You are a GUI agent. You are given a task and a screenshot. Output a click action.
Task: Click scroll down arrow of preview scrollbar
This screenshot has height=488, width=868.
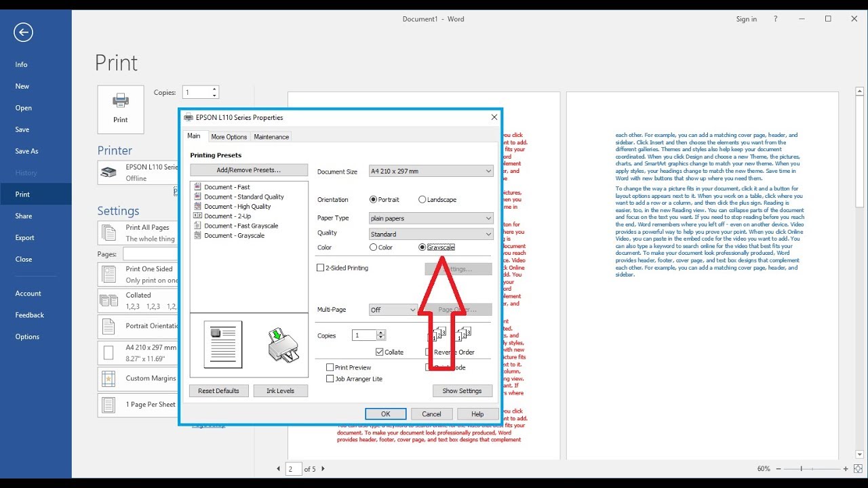pyautogui.click(x=861, y=455)
